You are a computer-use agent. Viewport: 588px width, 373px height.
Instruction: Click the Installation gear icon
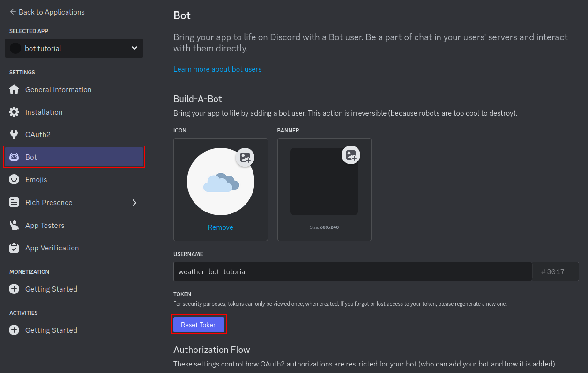tap(14, 112)
